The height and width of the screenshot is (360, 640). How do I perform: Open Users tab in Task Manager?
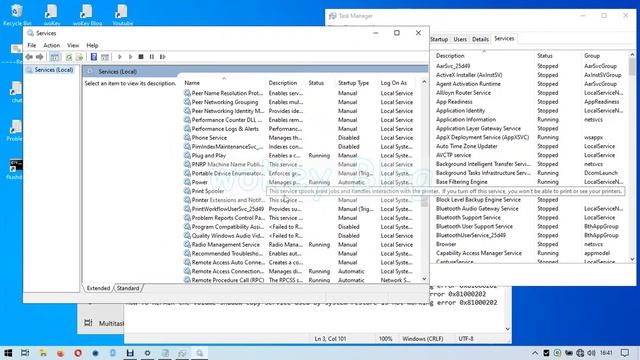tap(460, 39)
